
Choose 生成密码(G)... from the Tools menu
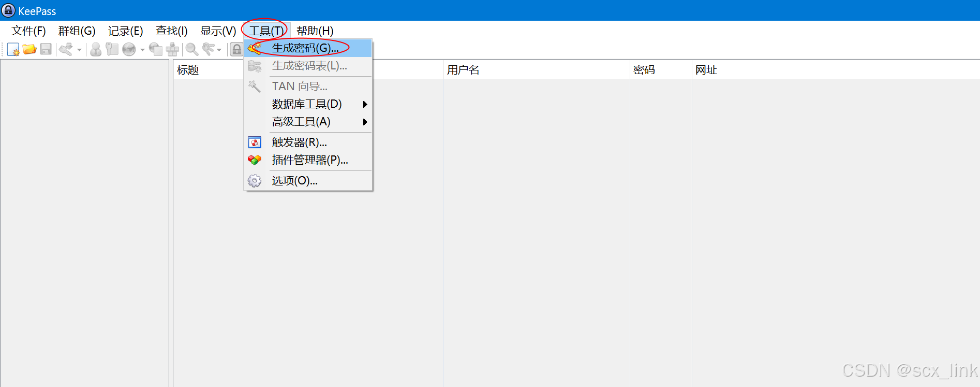point(308,48)
